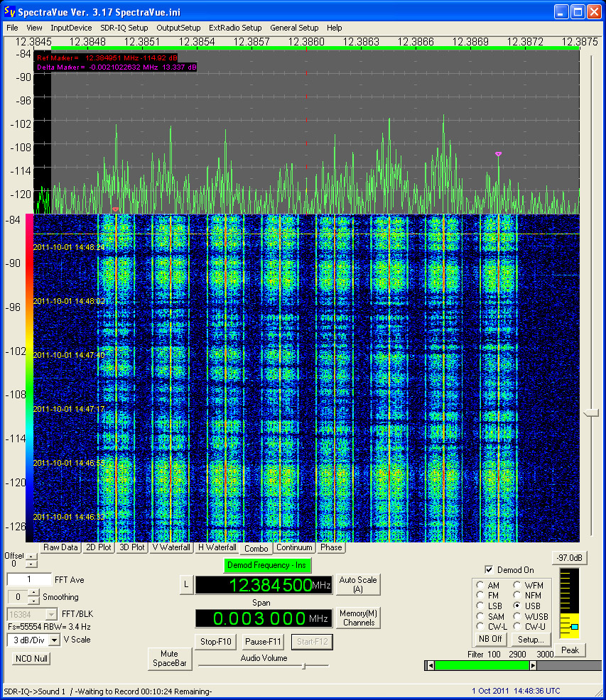Open the General Setup menu
The height and width of the screenshot is (700, 606).
[x=294, y=28]
